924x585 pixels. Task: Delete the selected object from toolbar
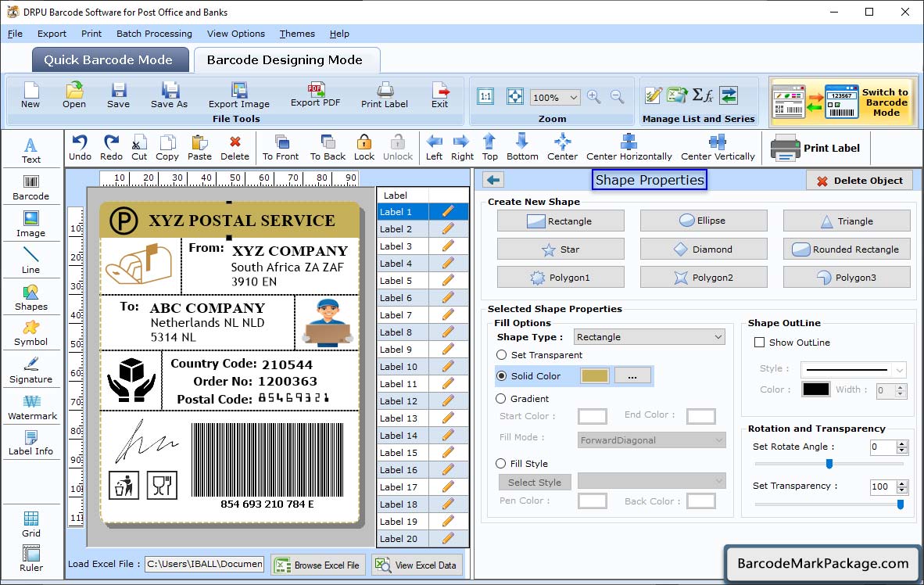coord(235,148)
